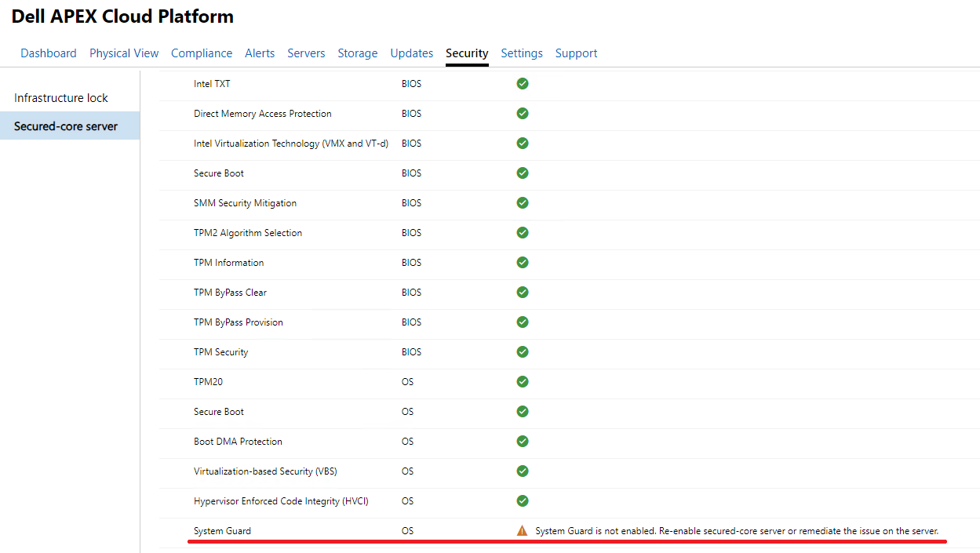Select Infrastructure lock in the sidebar
The width and height of the screenshot is (980, 553).
click(60, 97)
